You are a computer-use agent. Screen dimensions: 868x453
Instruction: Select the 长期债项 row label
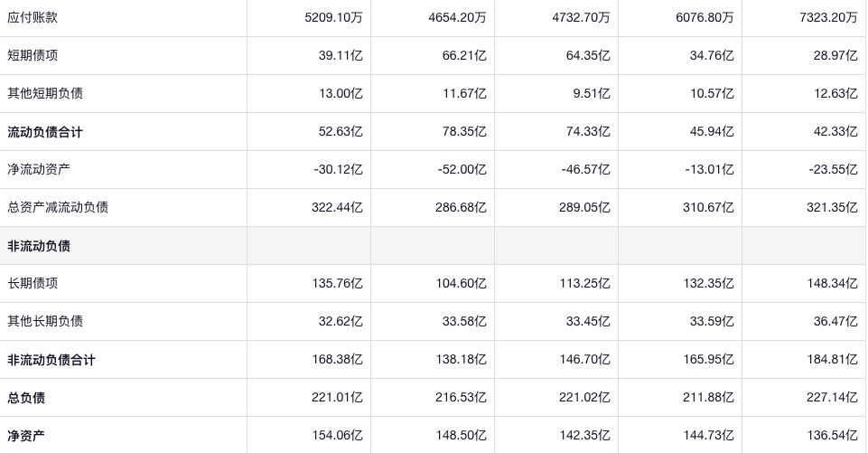click(x=33, y=283)
